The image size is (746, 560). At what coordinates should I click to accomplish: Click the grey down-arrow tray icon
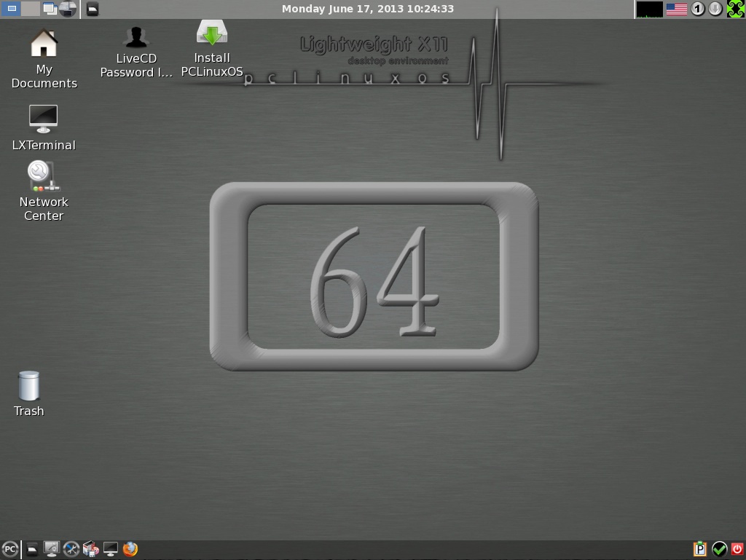tap(715, 9)
